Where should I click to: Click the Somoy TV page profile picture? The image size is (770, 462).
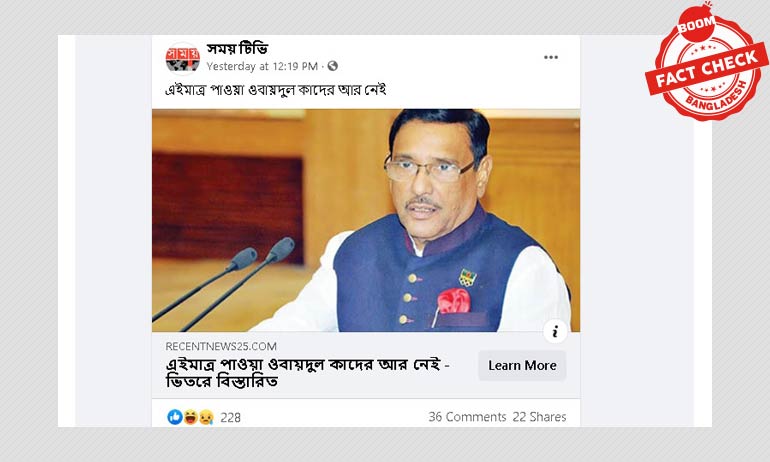(182, 58)
